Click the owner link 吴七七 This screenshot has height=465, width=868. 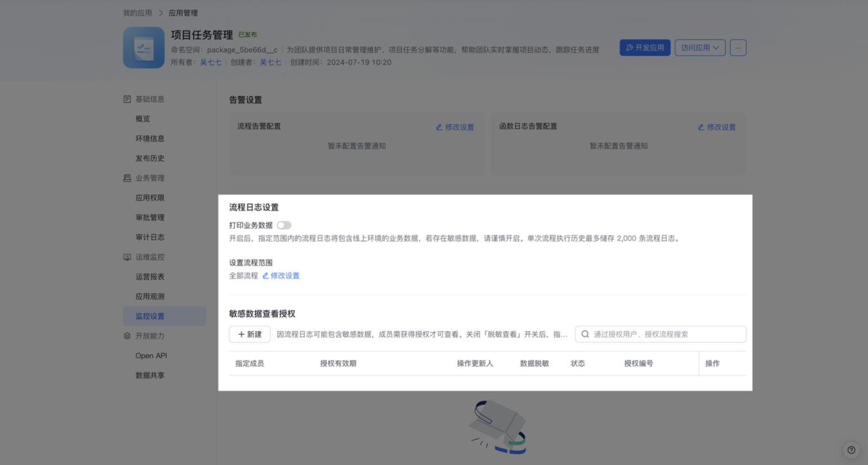pos(211,62)
